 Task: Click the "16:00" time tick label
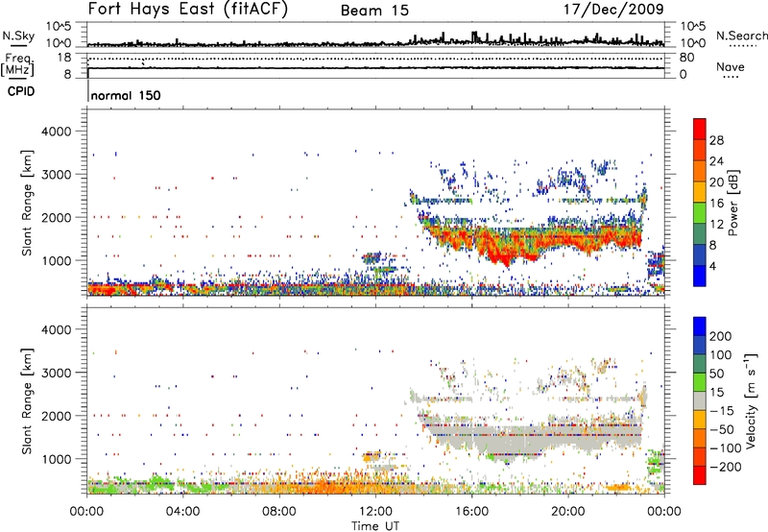(x=471, y=512)
